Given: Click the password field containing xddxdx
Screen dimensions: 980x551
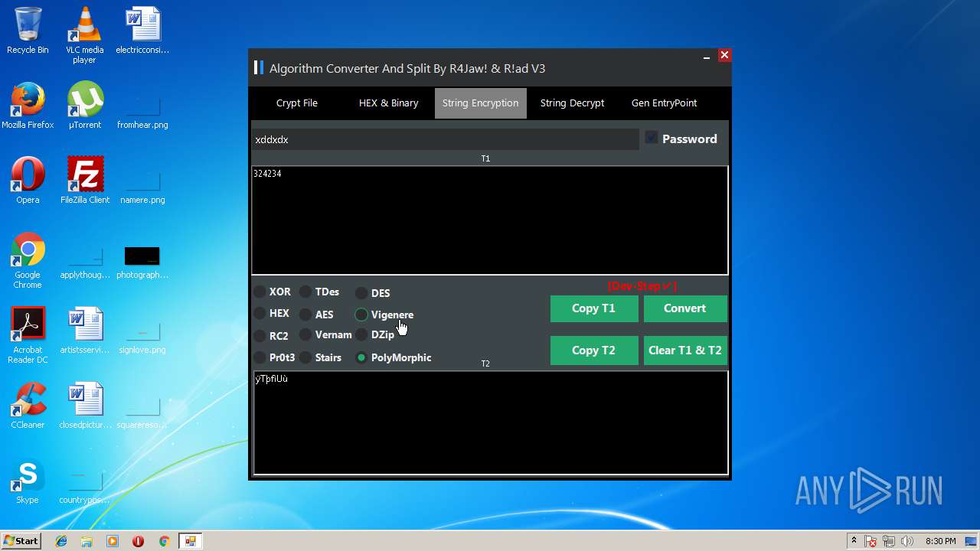Looking at the screenshot, I should [x=445, y=139].
